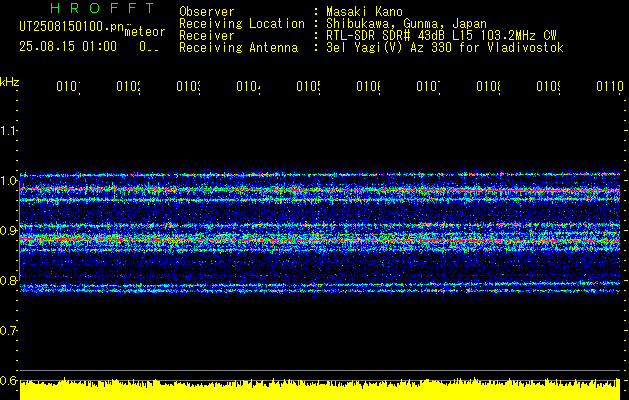Click the 0108 time marker
Screen dimensions: 629x400
(489, 86)
